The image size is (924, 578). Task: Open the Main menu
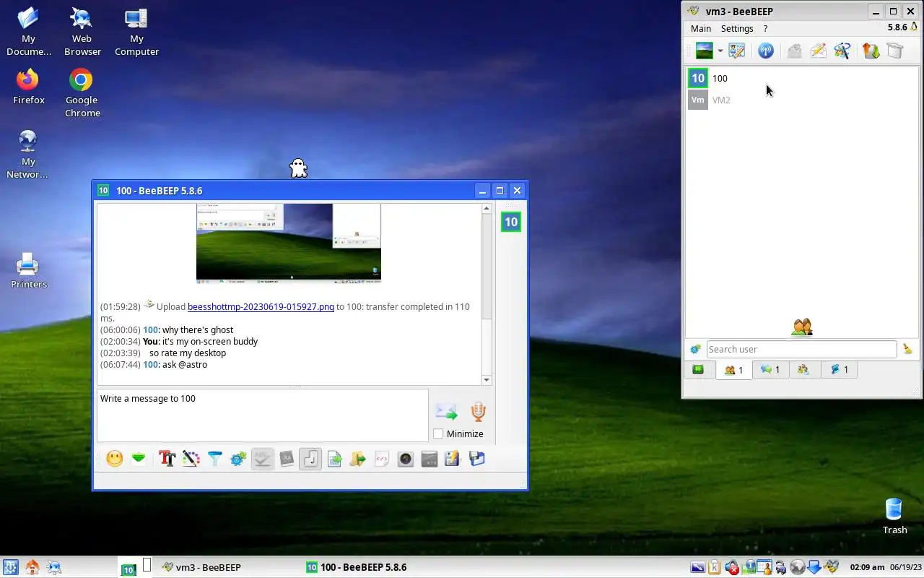coord(701,28)
